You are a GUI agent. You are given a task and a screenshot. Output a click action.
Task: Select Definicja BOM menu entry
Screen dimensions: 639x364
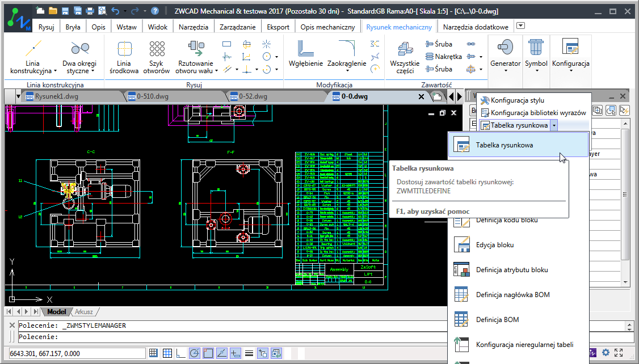pos(497,320)
